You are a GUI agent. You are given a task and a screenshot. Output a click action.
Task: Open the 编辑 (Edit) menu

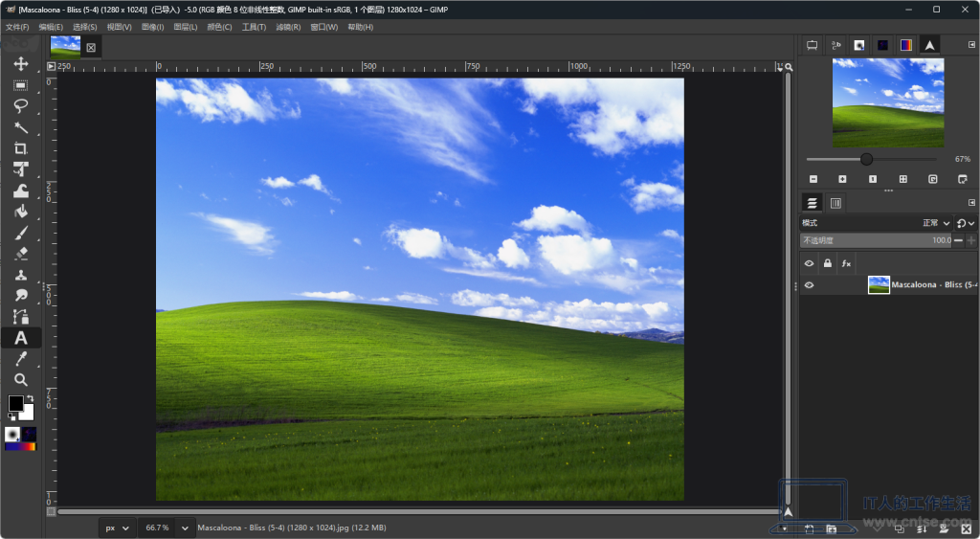pyautogui.click(x=51, y=27)
